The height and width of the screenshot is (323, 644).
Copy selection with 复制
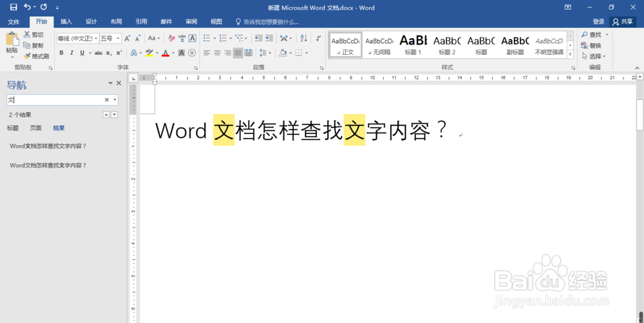[33, 46]
